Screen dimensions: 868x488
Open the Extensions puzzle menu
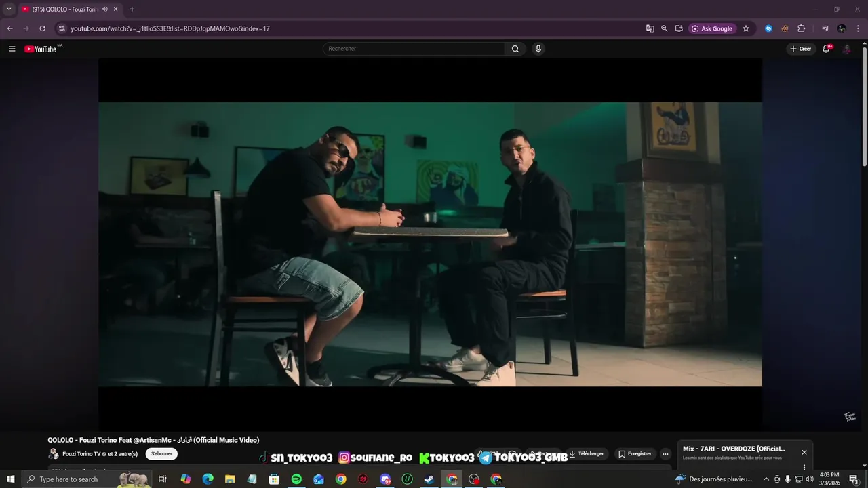(802, 28)
